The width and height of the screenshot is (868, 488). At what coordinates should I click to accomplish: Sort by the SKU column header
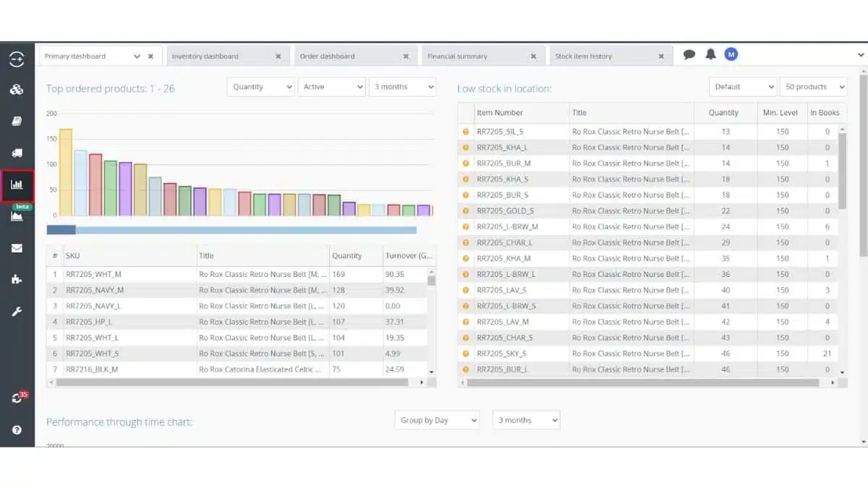coord(129,256)
